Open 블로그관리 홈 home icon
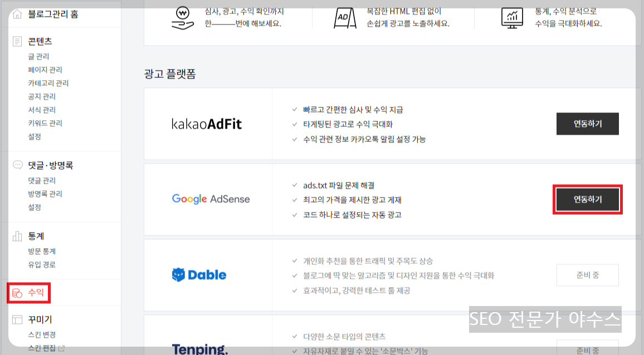Viewport: 644px width, 355px height. [17, 14]
